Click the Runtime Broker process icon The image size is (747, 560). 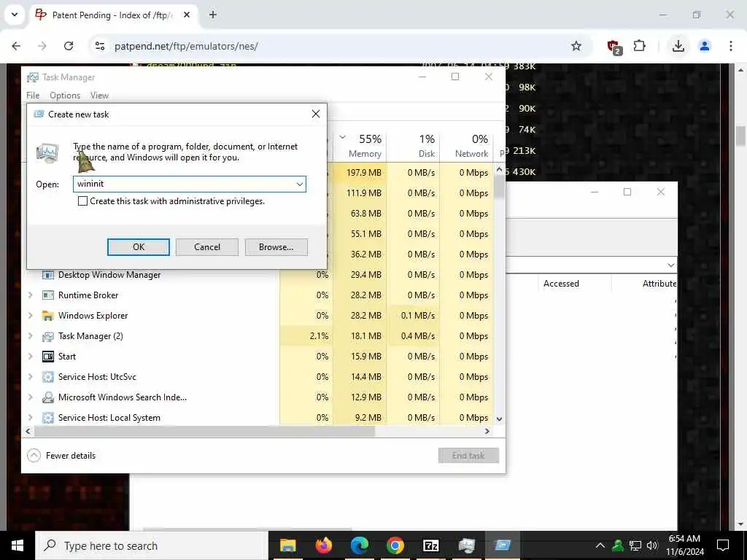click(x=47, y=295)
